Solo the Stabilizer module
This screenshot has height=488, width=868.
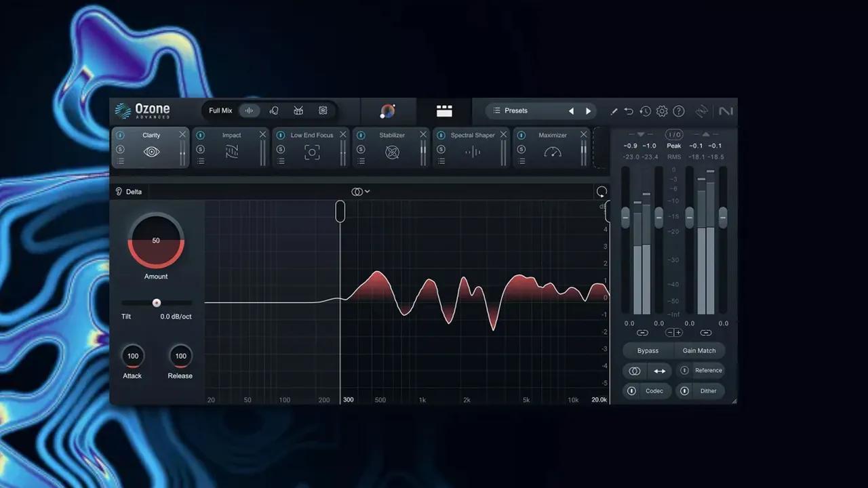point(361,149)
